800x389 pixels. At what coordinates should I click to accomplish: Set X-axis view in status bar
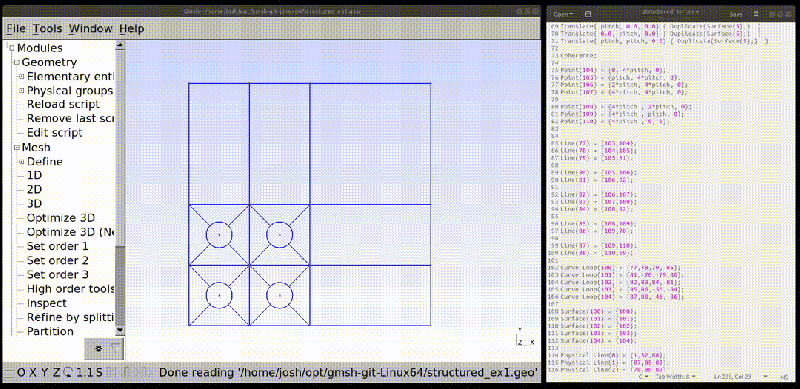(x=33, y=372)
